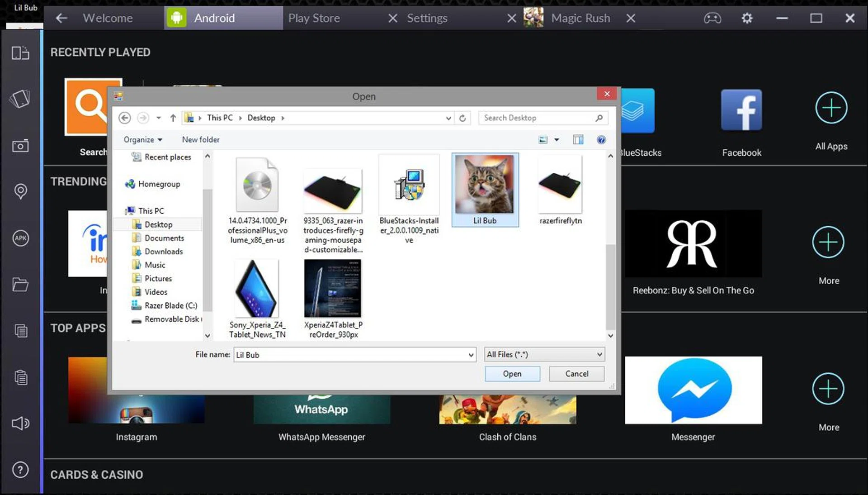The height and width of the screenshot is (495, 868).
Task: Click the gamepad controller icon in title bar
Action: point(712,18)
